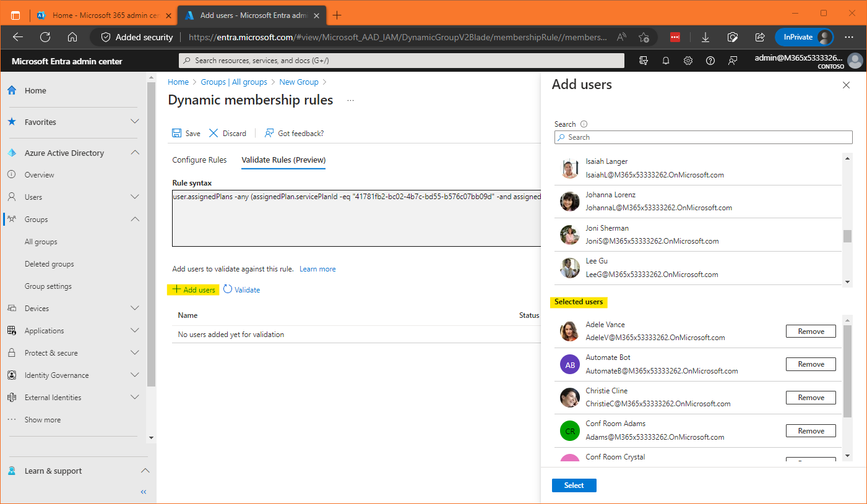Open the portal directory filter icon

[644, 61]
